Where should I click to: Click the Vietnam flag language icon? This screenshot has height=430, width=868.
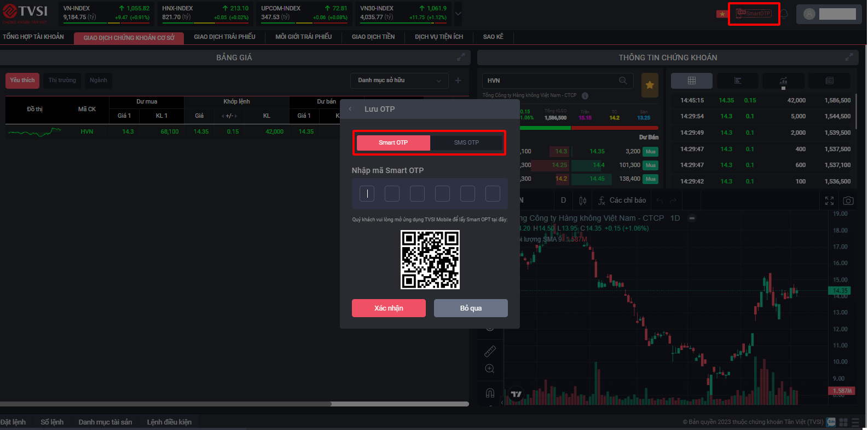click(722, 14)
